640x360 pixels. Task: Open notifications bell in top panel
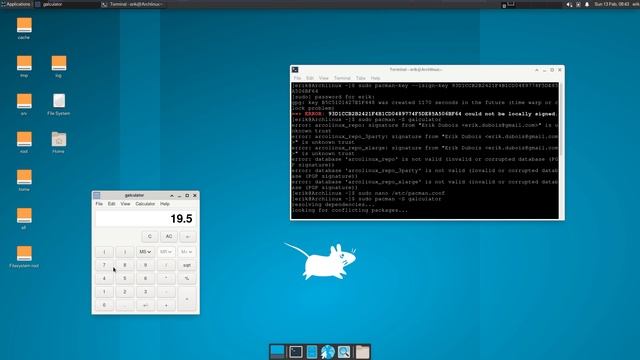(587, 4)
